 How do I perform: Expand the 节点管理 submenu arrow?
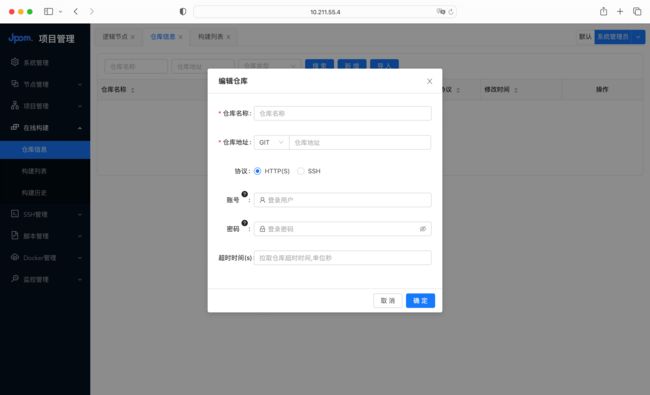tap(80, 85)
